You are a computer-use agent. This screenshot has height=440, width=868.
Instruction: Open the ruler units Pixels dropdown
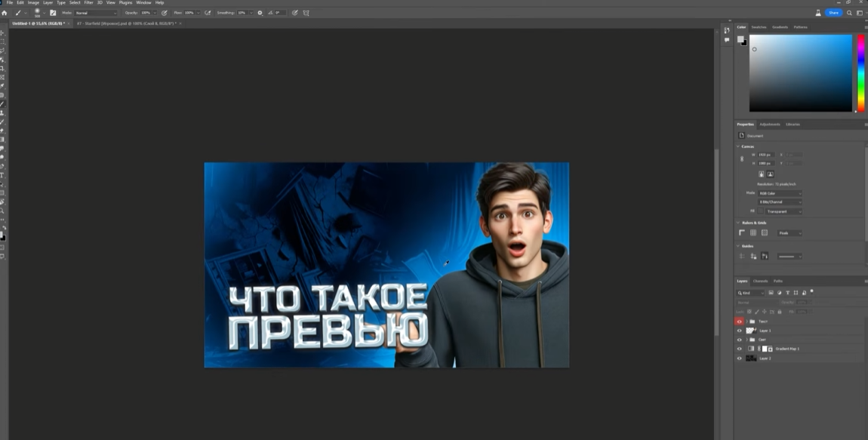click(x=790, y=233)
